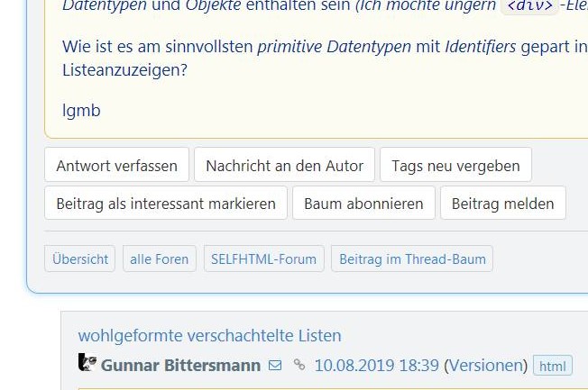Click the envelope icon beside Gunnar Bittersmann

(275, 366)
